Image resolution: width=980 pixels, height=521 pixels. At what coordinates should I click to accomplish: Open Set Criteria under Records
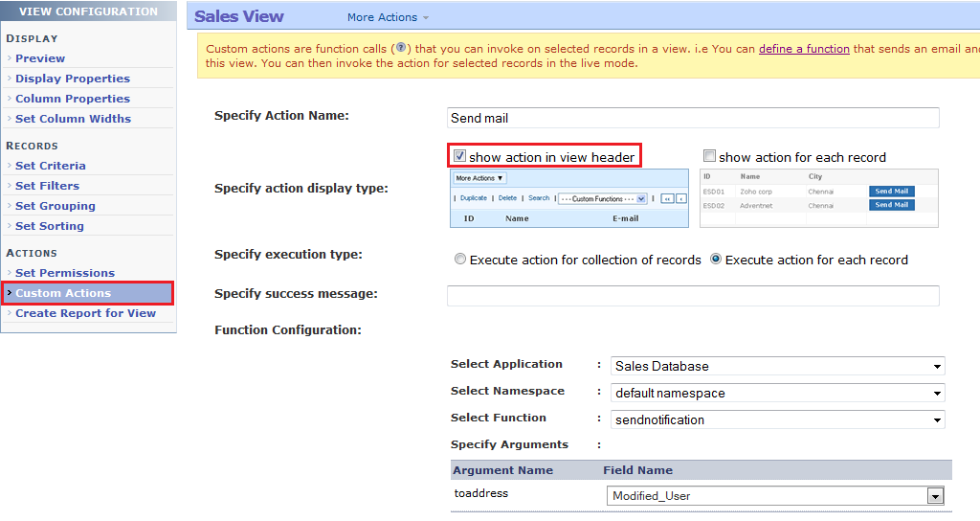(x=51, y=166)
